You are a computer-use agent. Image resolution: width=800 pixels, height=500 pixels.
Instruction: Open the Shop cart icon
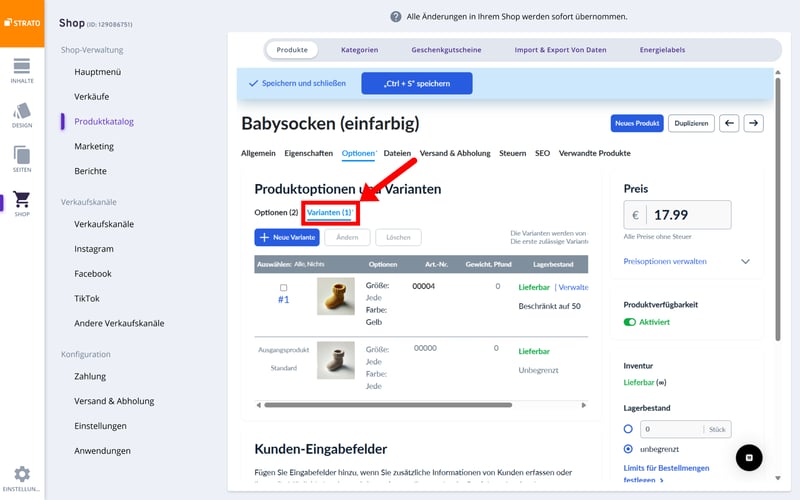pos(22,203)
